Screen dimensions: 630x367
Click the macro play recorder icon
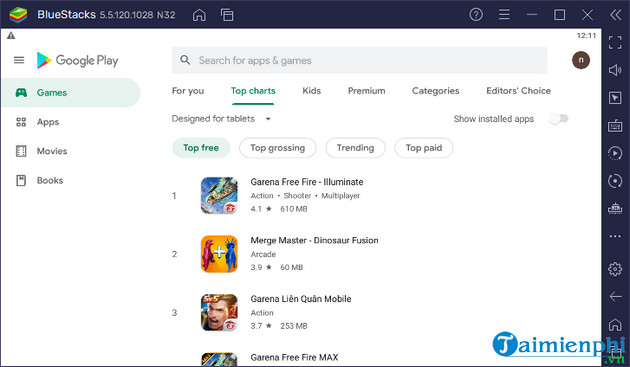(x=615, y=153)
